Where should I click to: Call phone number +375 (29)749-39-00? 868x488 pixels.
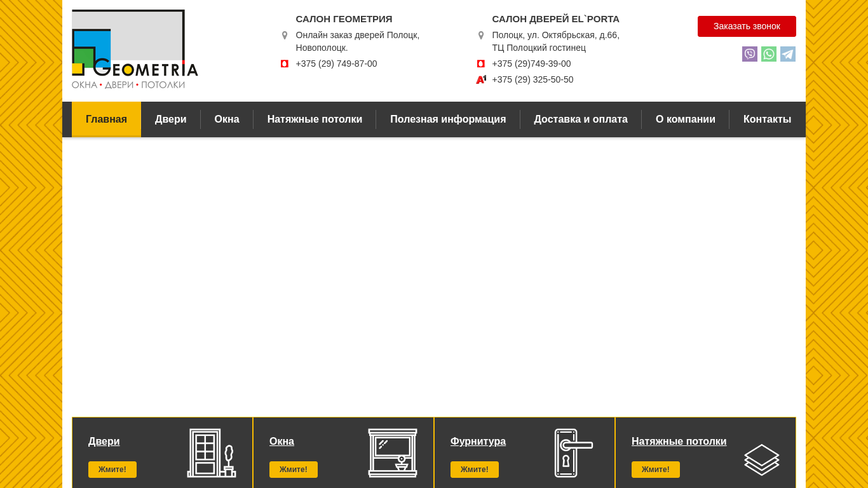(x=531, y=64)
